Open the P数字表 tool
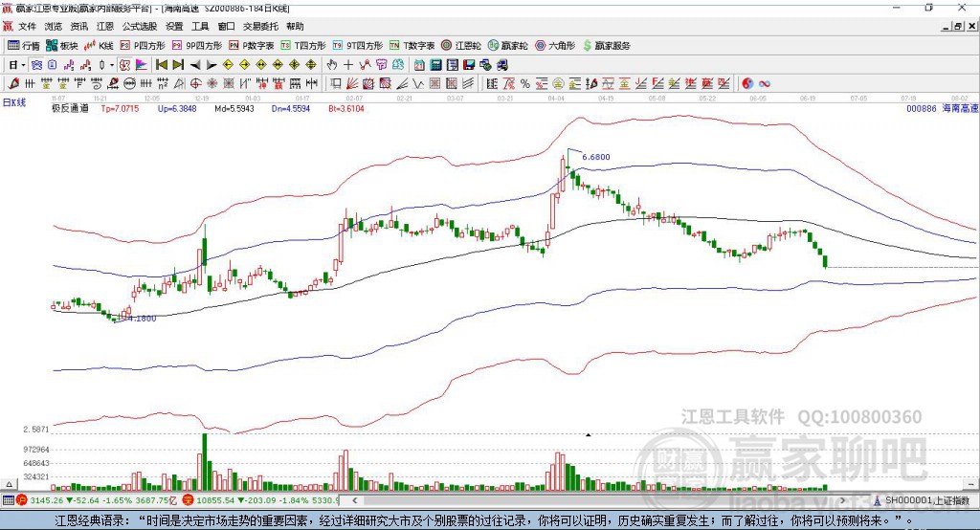980x530 pixels. click(252, 46)
